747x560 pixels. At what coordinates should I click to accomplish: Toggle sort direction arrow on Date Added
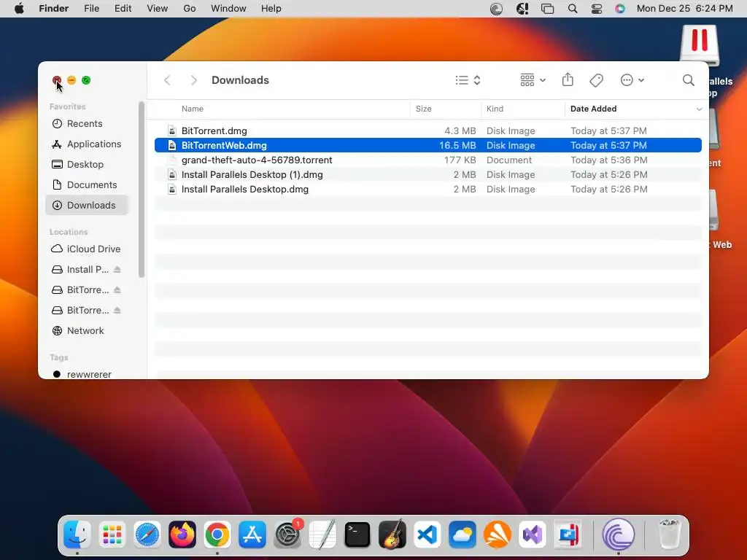699,109
